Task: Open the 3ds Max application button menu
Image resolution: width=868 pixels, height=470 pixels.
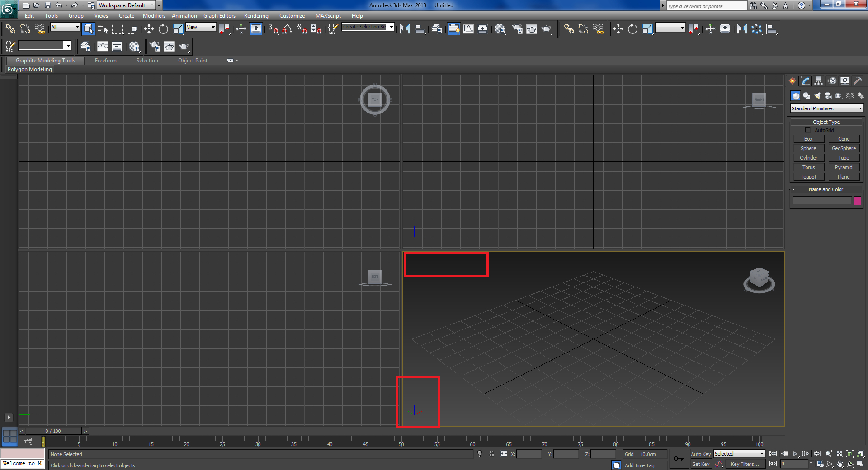Action: pyautogui.click(x=9, y=9)
